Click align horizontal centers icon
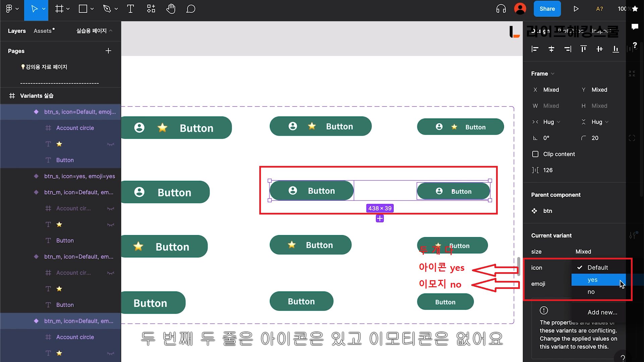Screen dimensions: 644x362 [551, 49]
